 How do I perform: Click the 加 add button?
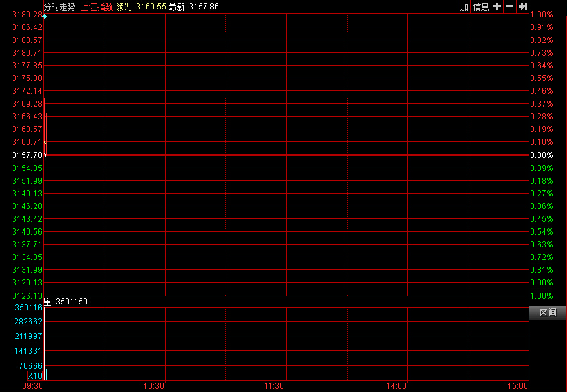(x=464, y=7)
